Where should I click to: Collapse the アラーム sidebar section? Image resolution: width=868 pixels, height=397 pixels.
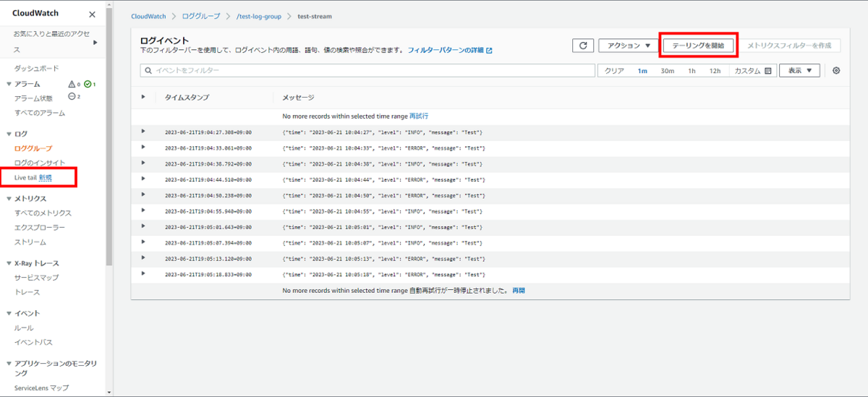point(8,85)
